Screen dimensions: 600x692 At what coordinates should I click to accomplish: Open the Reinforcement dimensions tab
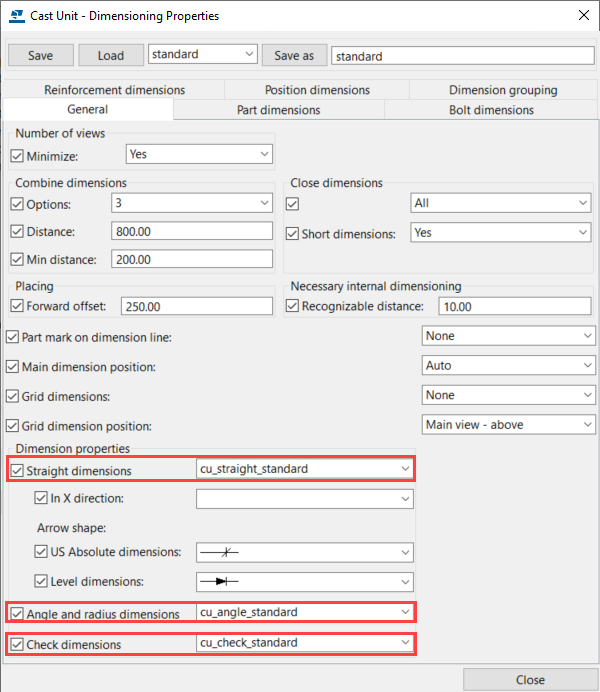point(114,90)
